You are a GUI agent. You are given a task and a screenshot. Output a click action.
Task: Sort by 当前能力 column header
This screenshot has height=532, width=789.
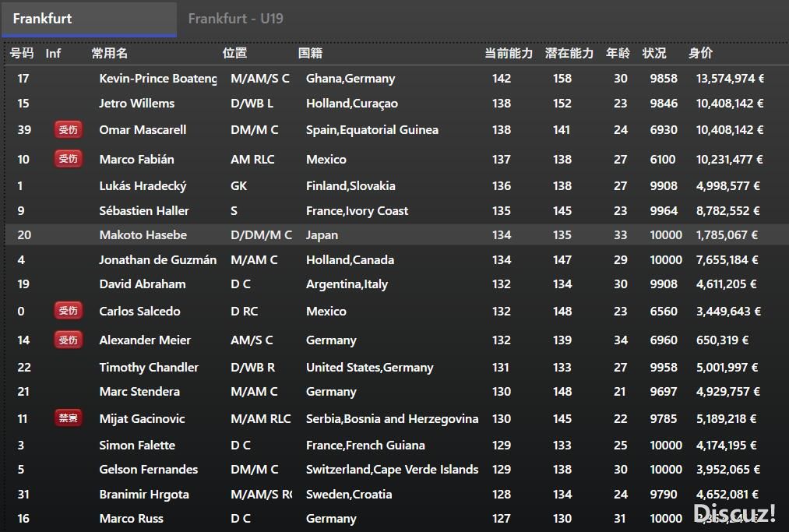[509, 53]
